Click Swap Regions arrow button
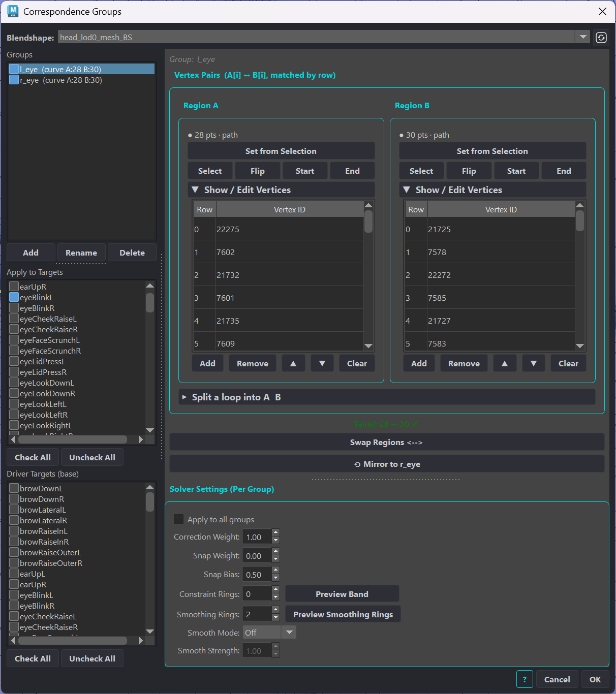The width and height of the screenshot is (616, 694). pos(387,443)
